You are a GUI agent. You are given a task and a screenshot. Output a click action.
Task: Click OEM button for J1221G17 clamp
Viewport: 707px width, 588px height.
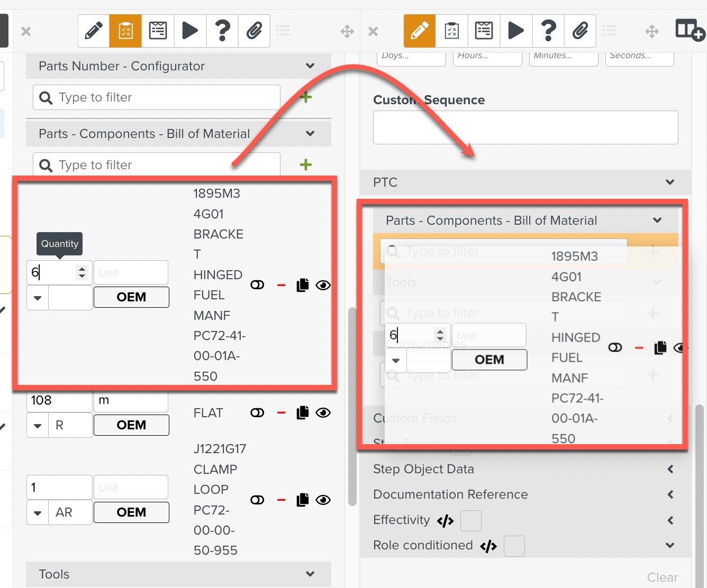pyautogui.click(x=131, y=512)
